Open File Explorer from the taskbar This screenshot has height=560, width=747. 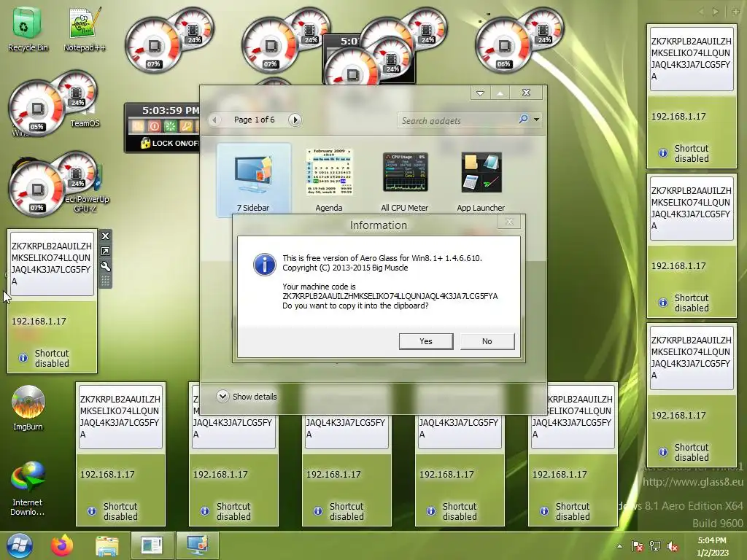[x=107, y=545]
